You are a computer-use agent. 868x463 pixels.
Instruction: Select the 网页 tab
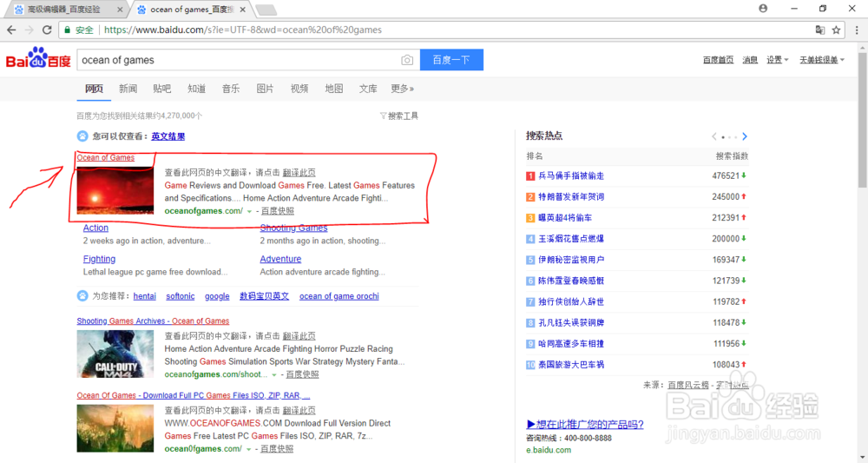[94, 89]
